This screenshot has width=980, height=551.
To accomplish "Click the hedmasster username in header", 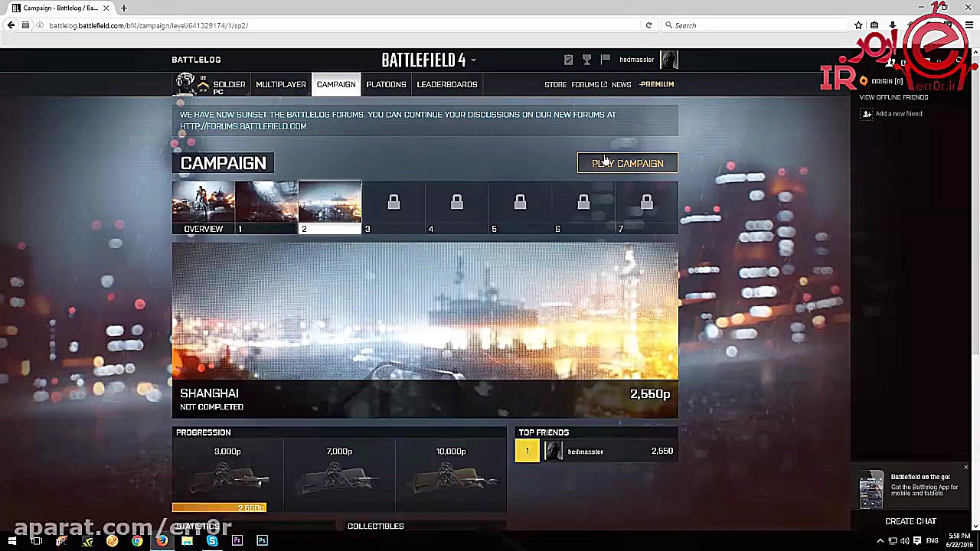I will (x=637, y=60).
